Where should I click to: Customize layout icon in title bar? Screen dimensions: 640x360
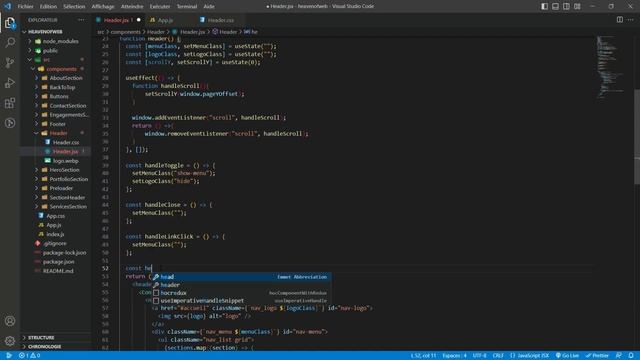click(577, 7)
